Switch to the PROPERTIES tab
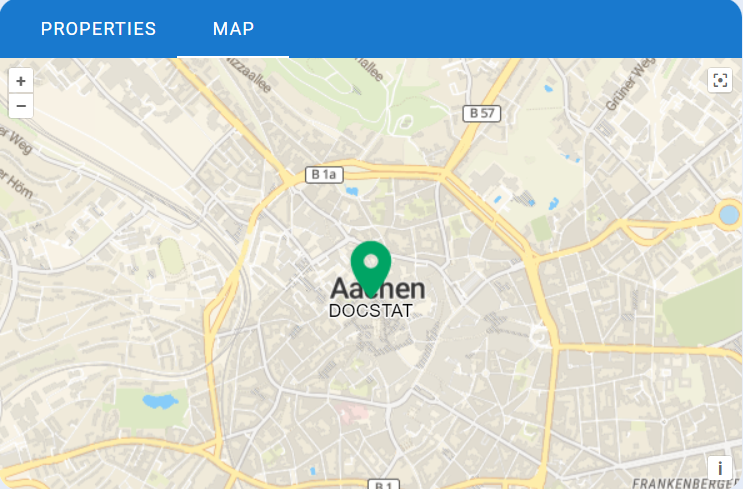This screenshot has height=489, width=743. click(99, 29)
